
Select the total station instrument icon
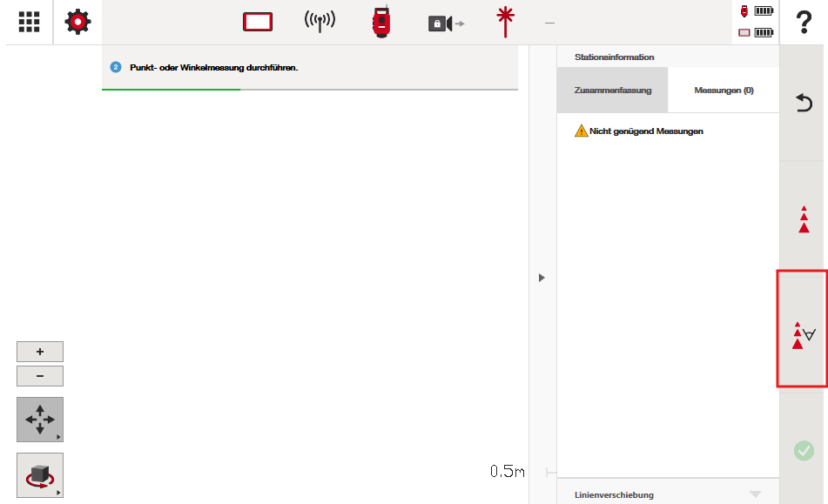tap(380, 23)
